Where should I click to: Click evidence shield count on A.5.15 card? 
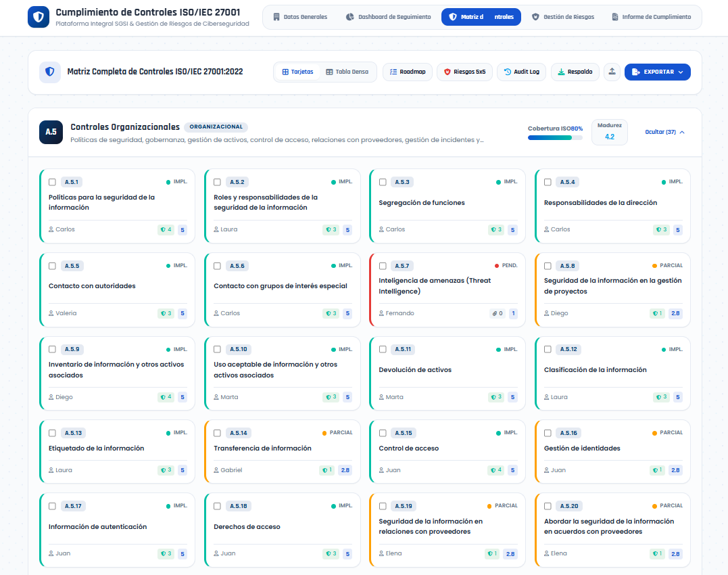click(496, 470)
